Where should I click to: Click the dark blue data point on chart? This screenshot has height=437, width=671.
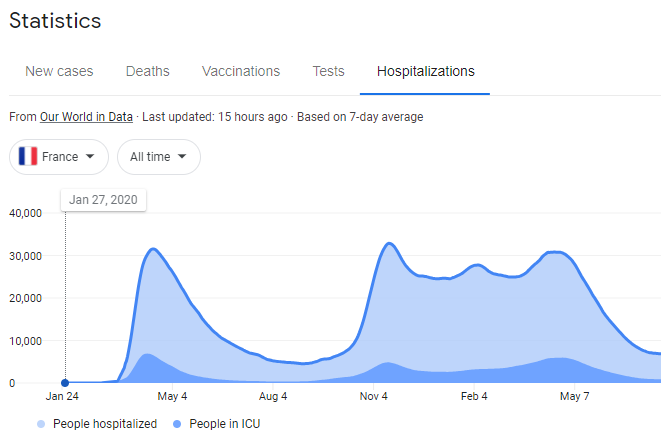[x=65, y=383]
